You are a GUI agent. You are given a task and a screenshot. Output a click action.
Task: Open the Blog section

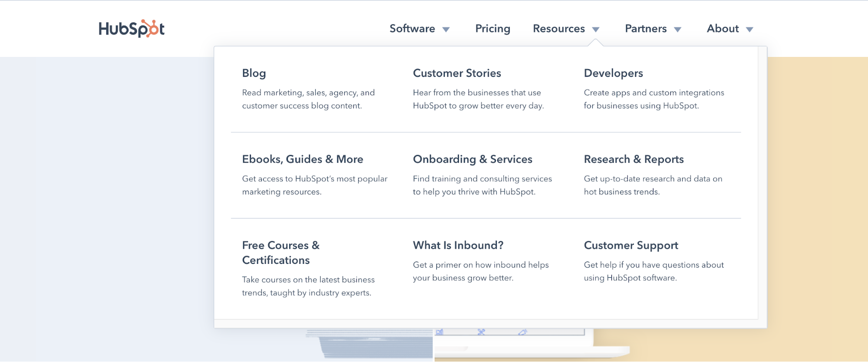[x=254, y=73]
